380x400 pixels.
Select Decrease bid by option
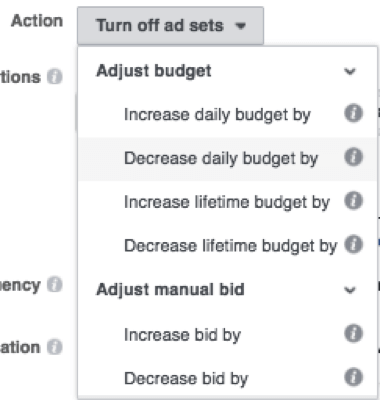click(228, 378)
